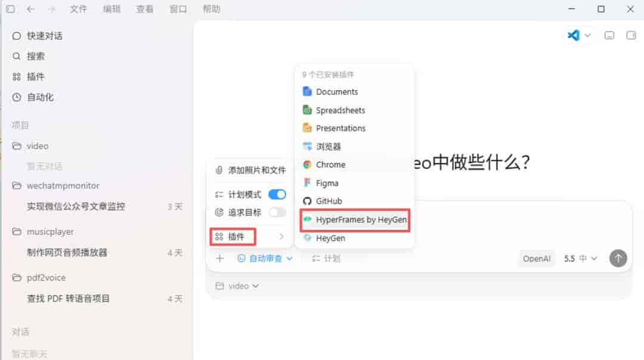The image size is (644, 360).
Task: Click the 对话 section header
Action: [x=20, y=331]
